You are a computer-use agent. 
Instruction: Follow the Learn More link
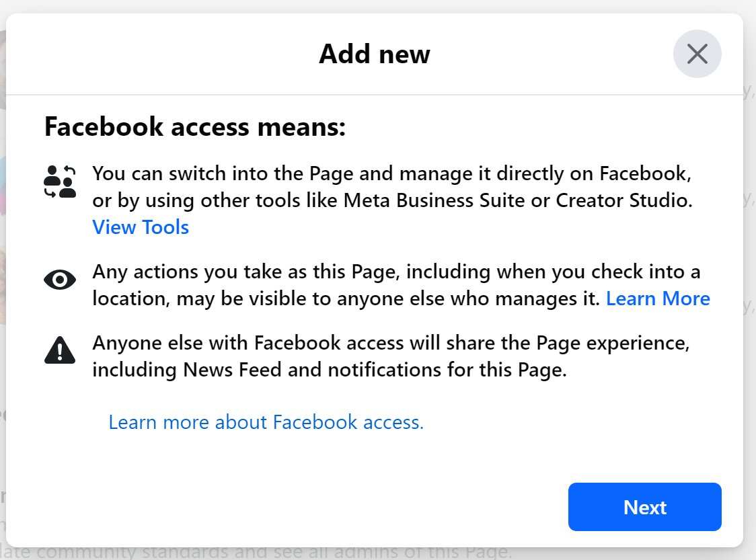coord(658,298)
